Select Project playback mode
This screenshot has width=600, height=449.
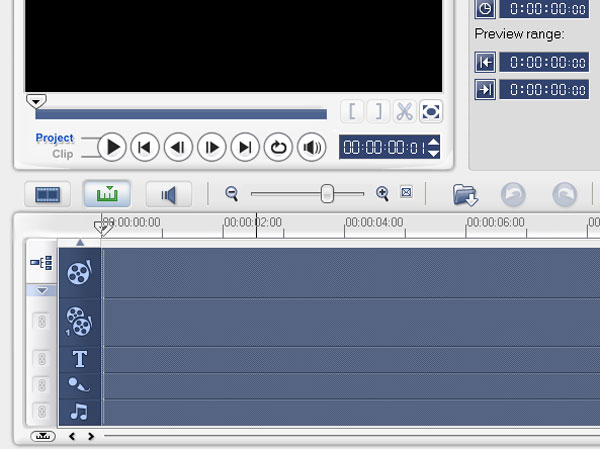tap(54, 138)
